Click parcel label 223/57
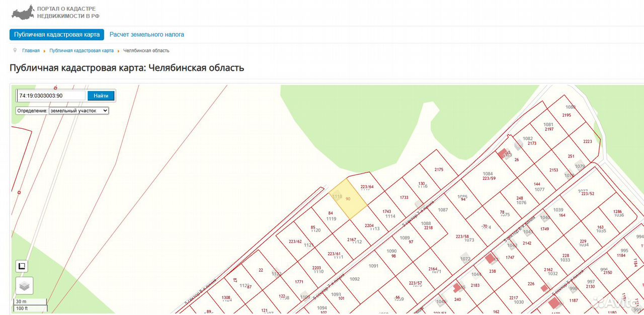The width and height of the screenshot is (644, 315). 416,283
